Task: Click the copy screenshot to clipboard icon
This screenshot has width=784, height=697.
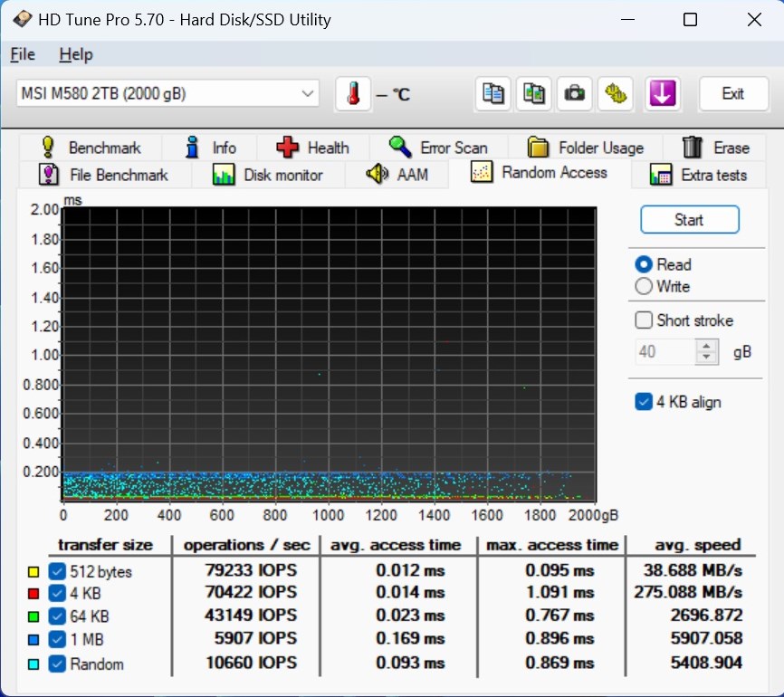Action: [x=533, y=93]
